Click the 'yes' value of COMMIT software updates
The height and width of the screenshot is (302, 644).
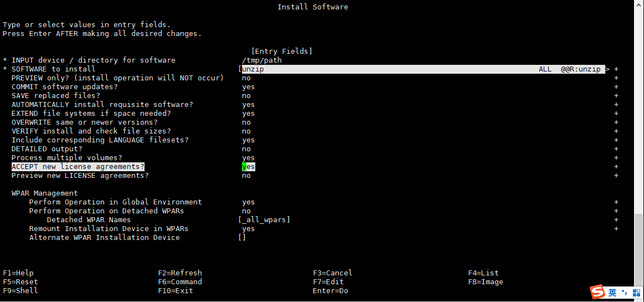249,86
